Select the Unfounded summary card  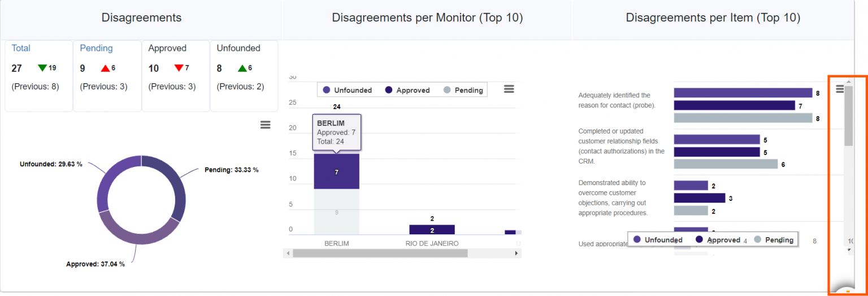[244, 75]
